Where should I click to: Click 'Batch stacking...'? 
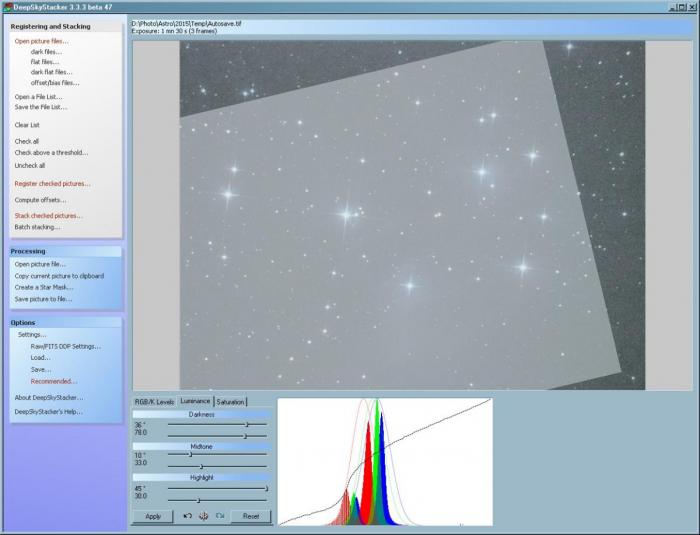point(37,227)
